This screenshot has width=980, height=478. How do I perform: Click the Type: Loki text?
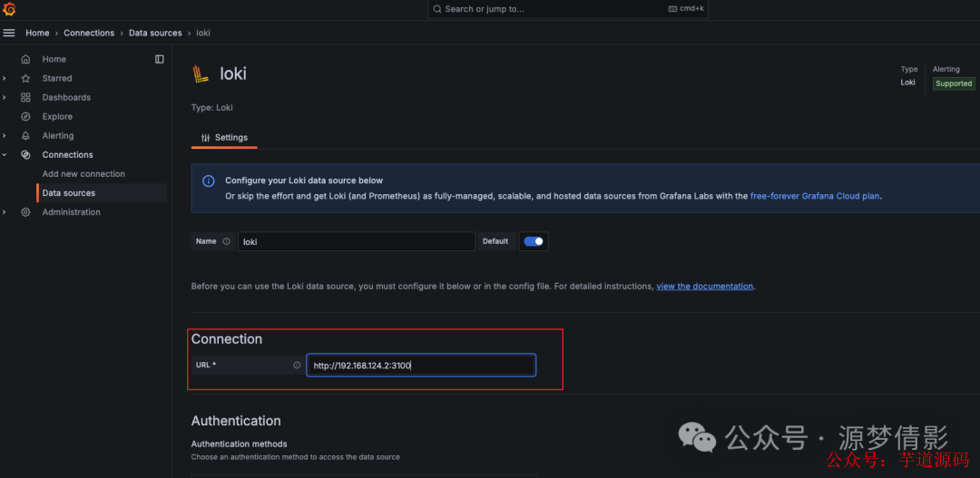tap(211, 107)
